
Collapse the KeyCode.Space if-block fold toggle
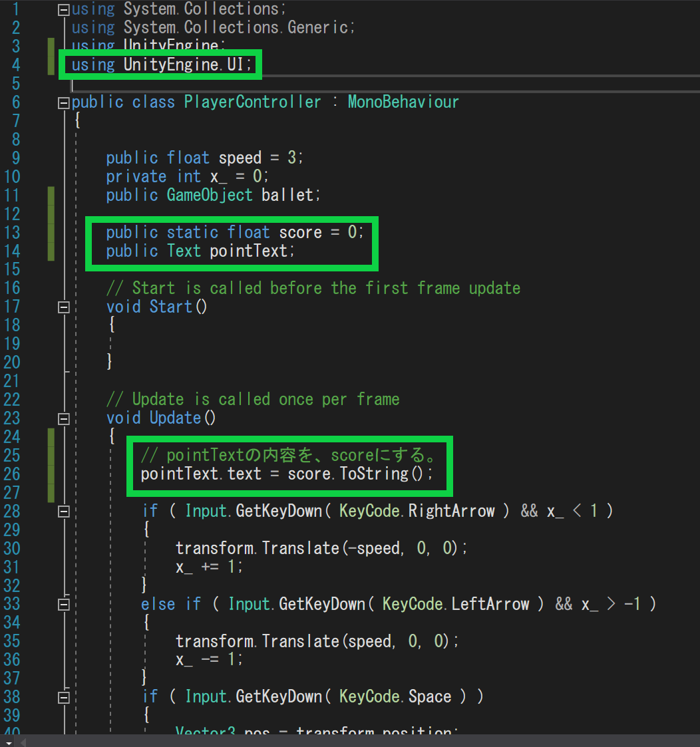click(x=64, y=697)
